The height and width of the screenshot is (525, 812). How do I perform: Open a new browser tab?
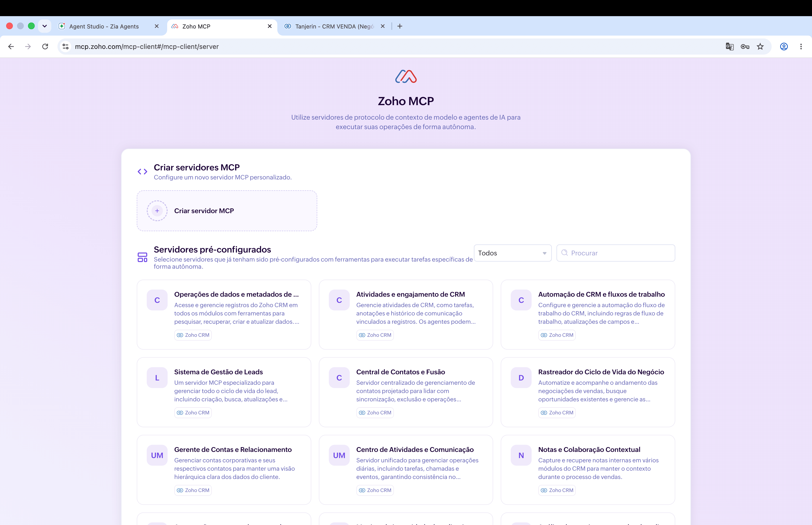(400, 26)
